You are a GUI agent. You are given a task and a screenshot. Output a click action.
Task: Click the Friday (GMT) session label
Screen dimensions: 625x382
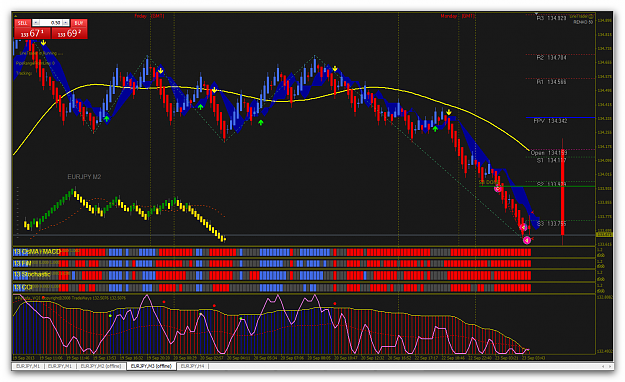tap(149, 16)
